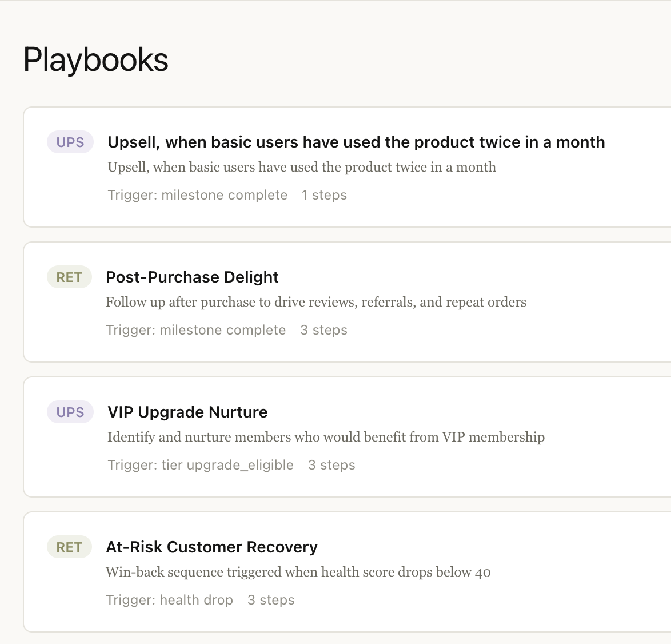Click the UPS badge on the Upsell playbook
Image resolution: width=671 pixels, height=644 pixels.
tap(70, 142)
